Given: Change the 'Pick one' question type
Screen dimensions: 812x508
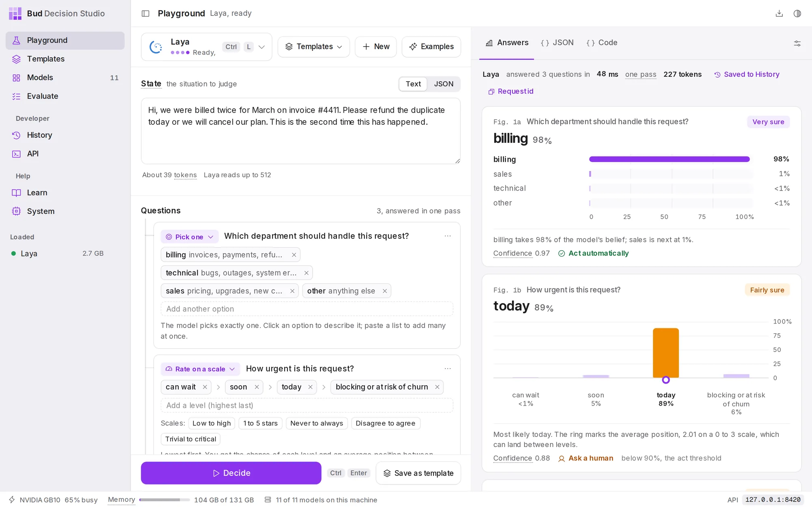Looking at the screenshot, I should tap(190, 237).
